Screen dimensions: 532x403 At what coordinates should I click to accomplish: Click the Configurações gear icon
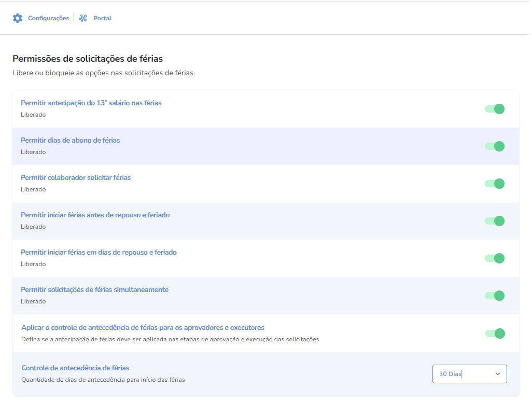(18, 18)
